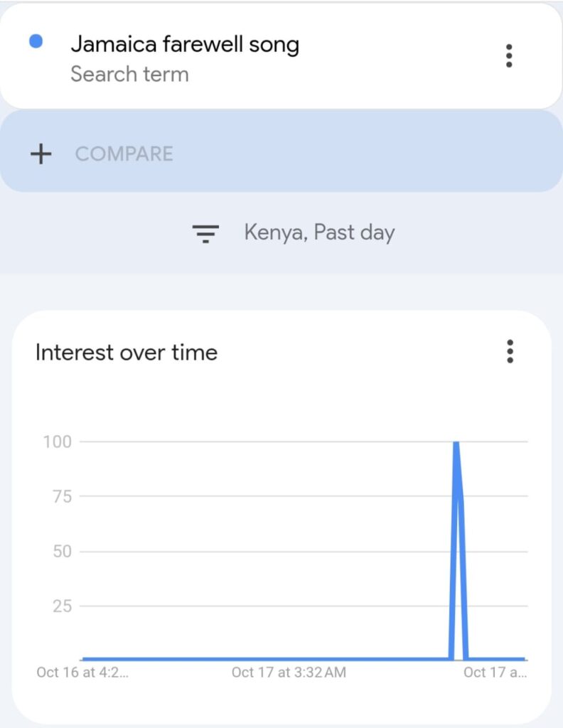Click the Interest over time heading
The width and height of the screenshot is (563, 728).
127,352
